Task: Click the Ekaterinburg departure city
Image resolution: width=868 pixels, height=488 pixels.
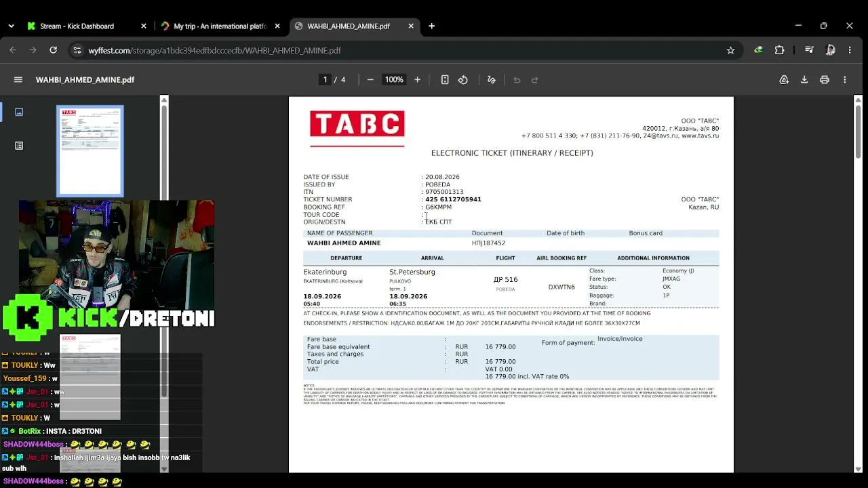Action: 325,272
